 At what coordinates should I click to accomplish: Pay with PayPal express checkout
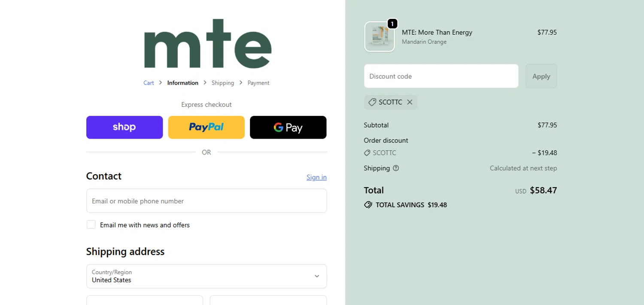207,127
